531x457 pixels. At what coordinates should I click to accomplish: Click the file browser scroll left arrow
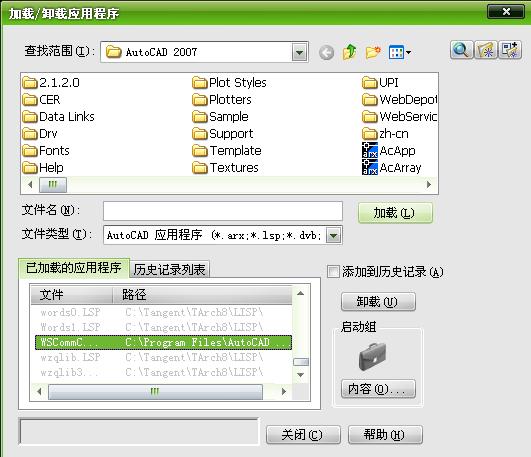30,185
